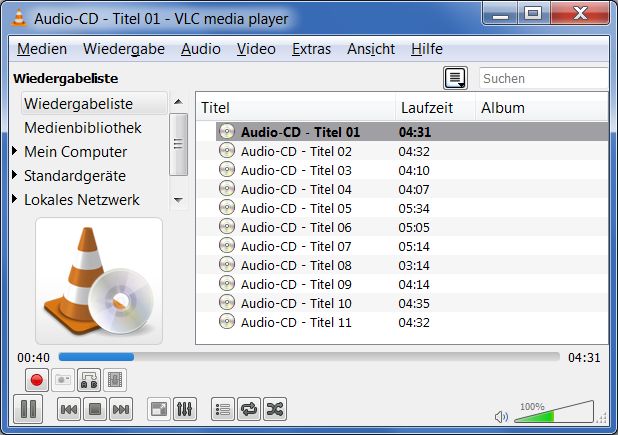618x435 pixels.
Task: Select Audio-CD - Titel 01 row
Action: pos(412,132)
